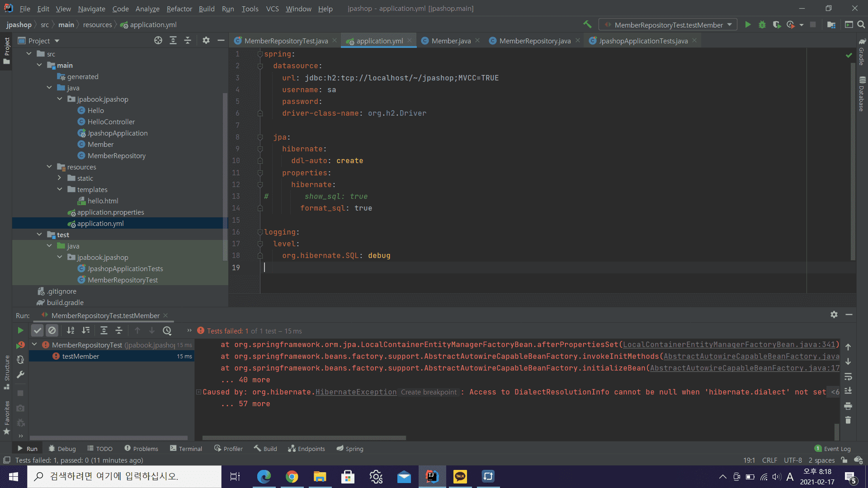
Task: Click Search Everywhere magnifier icon
Action: pos(861,25)
